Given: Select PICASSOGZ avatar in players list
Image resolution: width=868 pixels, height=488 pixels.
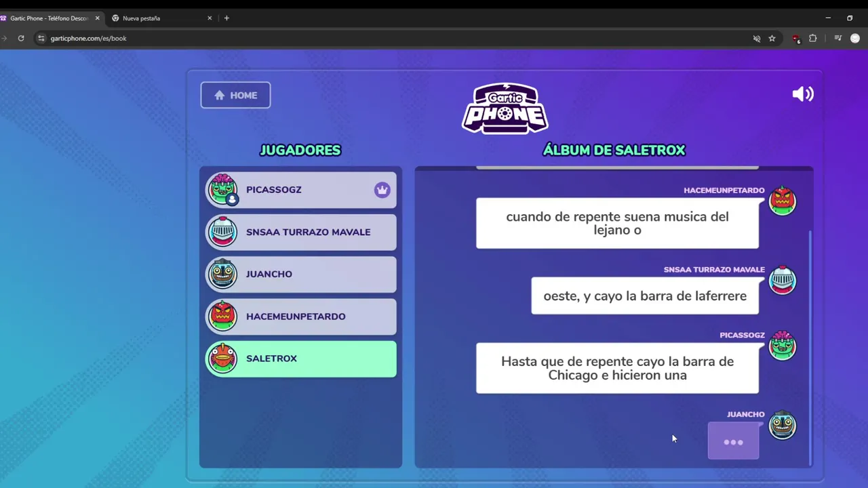Looking at the screenshot, I should [x=223, y=190].
